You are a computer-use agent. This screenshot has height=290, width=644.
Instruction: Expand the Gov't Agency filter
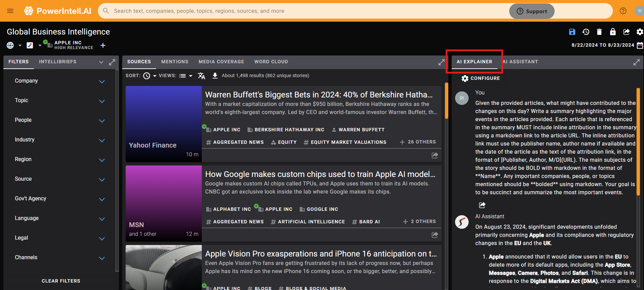coord(102,199)
